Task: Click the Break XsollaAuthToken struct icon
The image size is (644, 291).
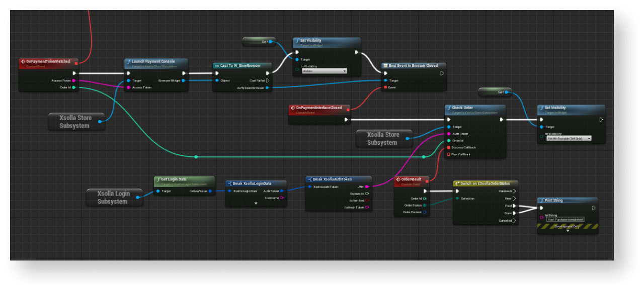Action: click(x=309, y=179)
